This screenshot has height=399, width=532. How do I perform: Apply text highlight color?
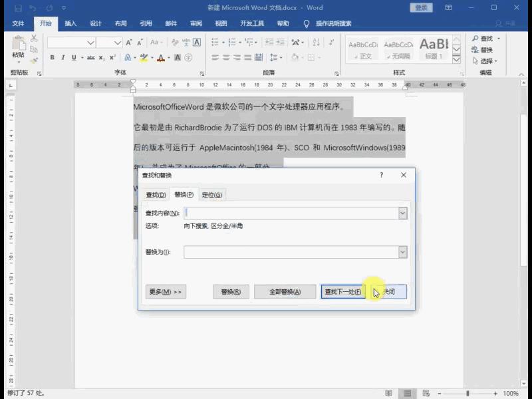tap(143, 57)
